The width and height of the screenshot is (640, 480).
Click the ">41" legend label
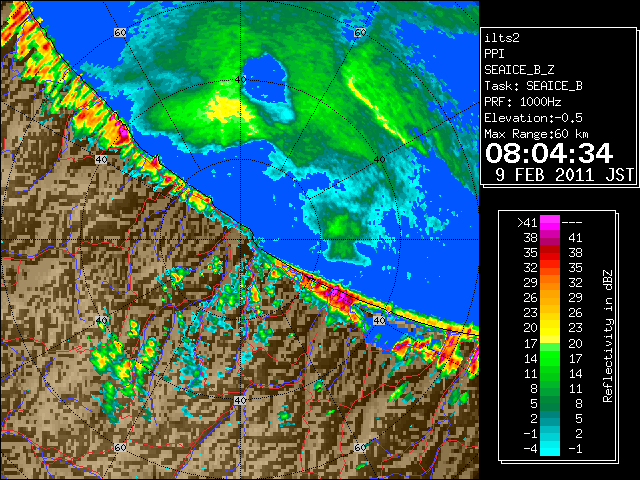(527, 223)
